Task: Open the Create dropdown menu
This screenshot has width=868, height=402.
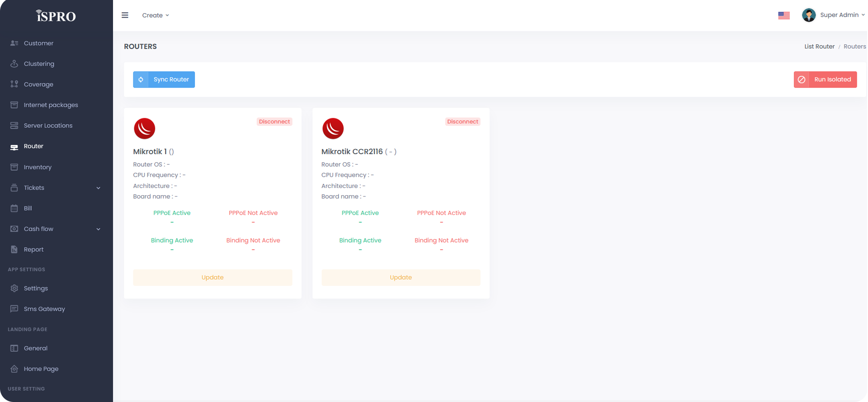Action: pyautogui.click(x=156, y=15)
